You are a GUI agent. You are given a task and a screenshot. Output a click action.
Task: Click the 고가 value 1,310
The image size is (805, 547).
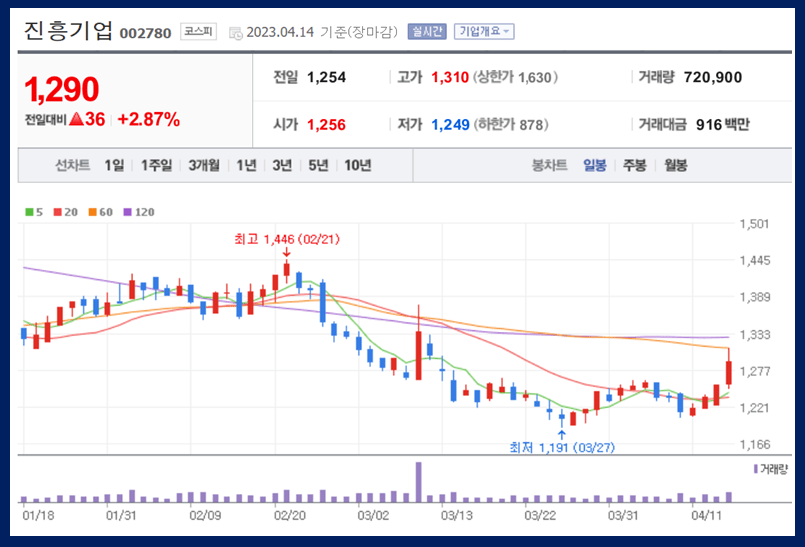tap(450, 78)
